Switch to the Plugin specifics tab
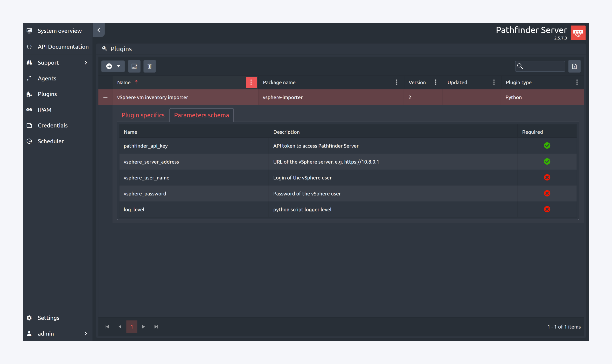The height and width of the screenshot is (364, 612). click(x=143, y=115)
